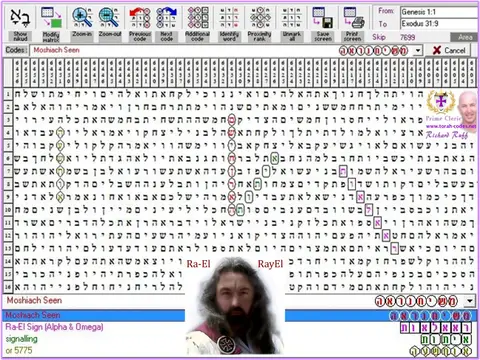Select the 'or 5775' list row
Image resolution: width=480 pixels, height=360 pixels.
[x=239, y=350]
